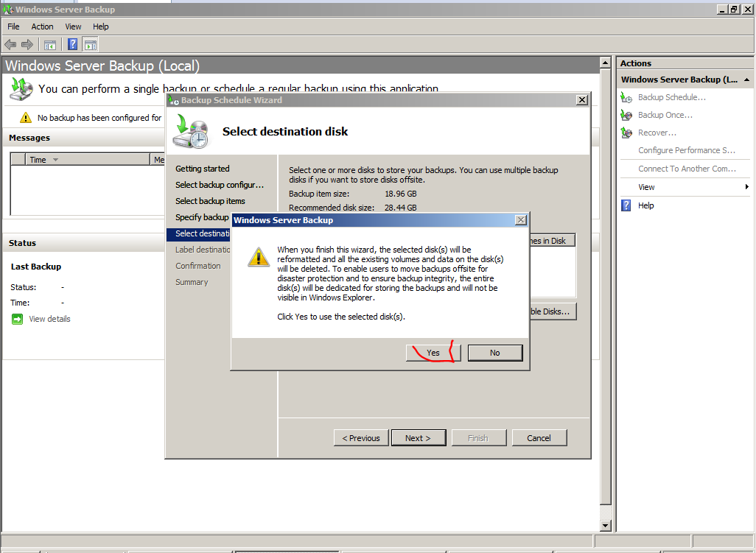
Task: Click the Select backup configuration wizard step
Action: pyautogui.click(x=220, y=185)
